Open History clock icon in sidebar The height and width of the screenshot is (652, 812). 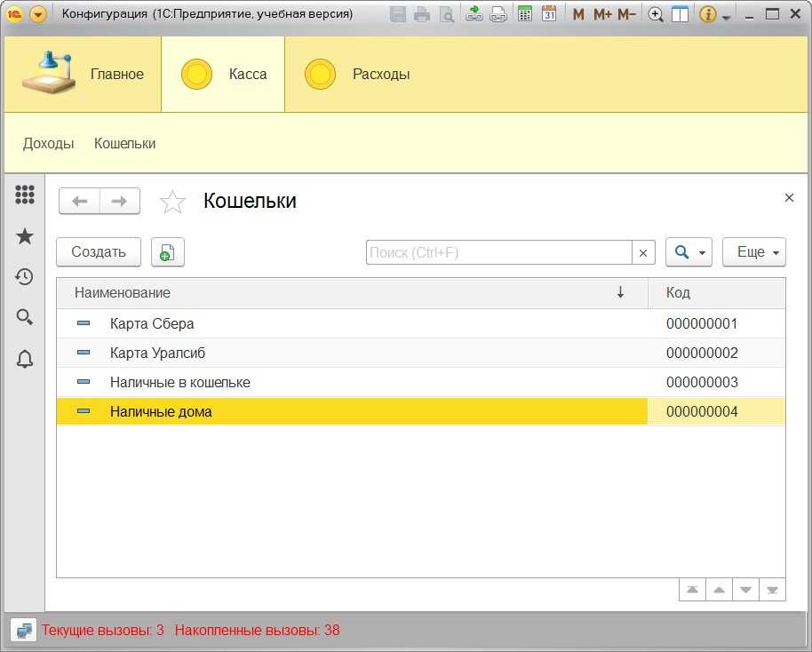pos(25,276)
